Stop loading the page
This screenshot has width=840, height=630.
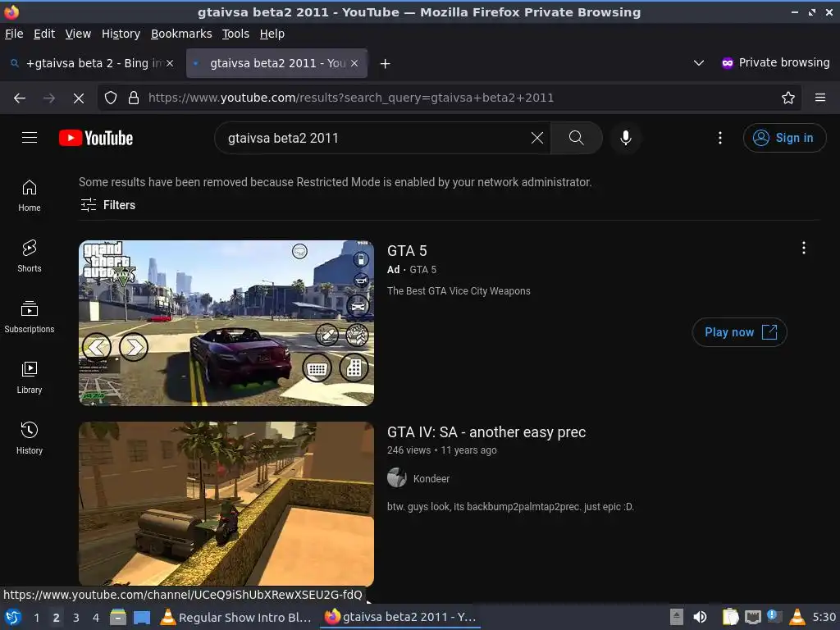coord(78,98)
